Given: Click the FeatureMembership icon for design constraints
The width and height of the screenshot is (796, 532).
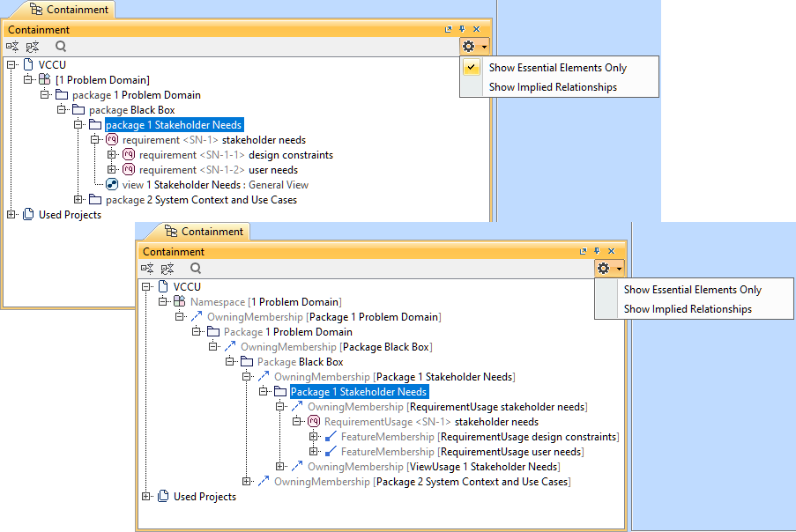Looking at the screenshot, I should 330,437.
